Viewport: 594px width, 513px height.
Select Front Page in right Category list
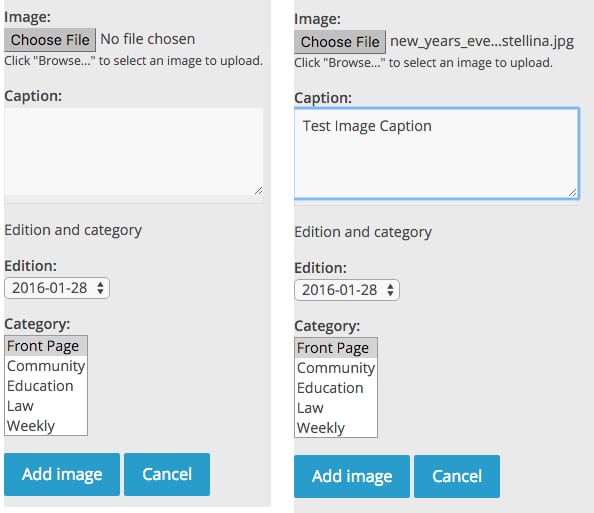tap(336, 348)
